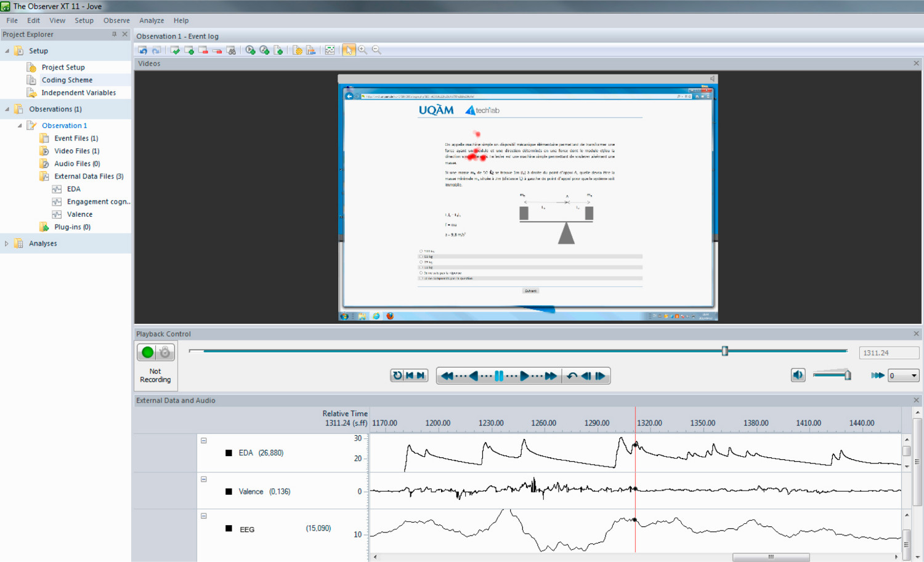Select the Zoom in magnifier tool
The width and height of the screenshot is (924, 562).
(x=363, y=50)
